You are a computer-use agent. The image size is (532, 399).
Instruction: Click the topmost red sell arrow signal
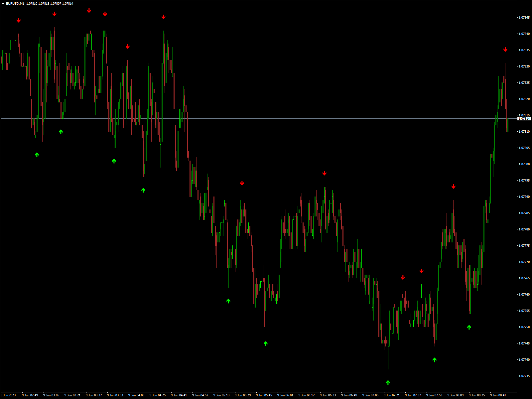89,11
